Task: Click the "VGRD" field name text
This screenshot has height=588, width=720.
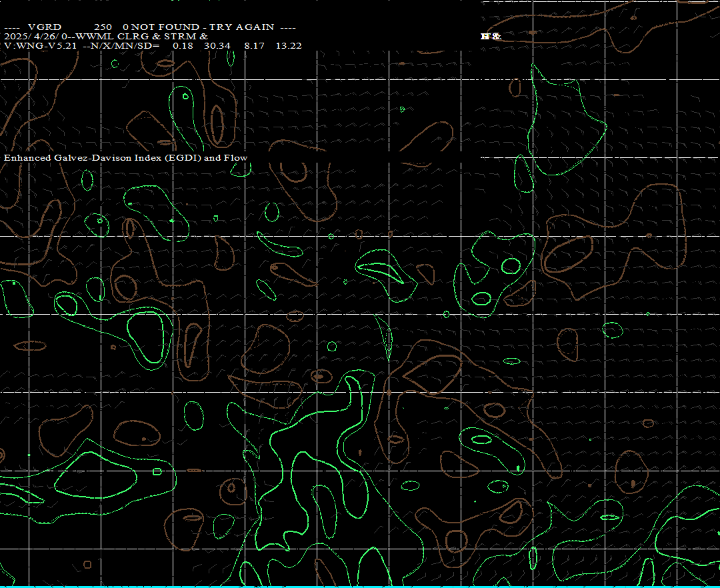Action: (45, 27)
